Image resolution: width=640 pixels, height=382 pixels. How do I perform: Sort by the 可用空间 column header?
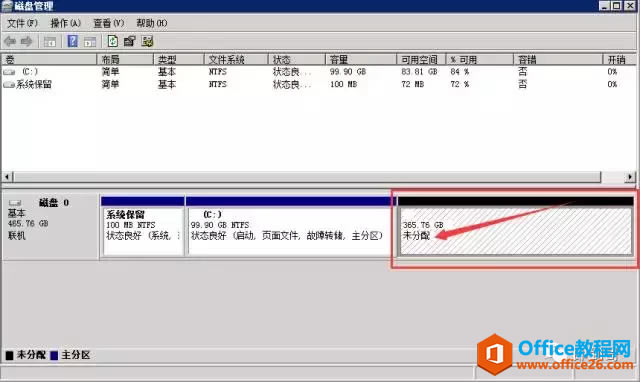coord(421,60)
